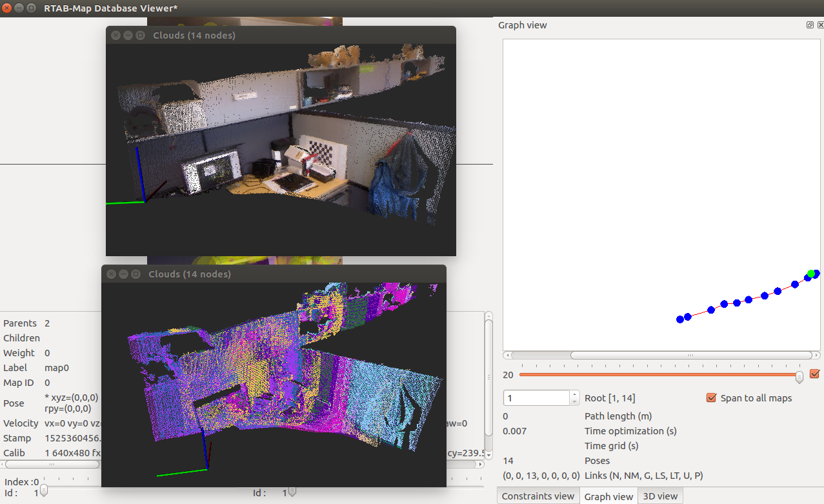Select the Graph view tab
Screen dimensions: 824x504
click(608, 496)
